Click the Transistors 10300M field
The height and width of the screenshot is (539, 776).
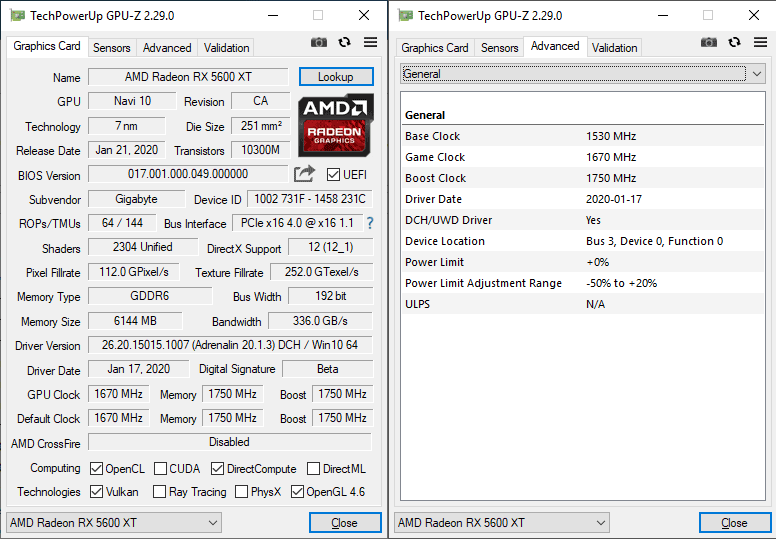(x=261, y=150)
